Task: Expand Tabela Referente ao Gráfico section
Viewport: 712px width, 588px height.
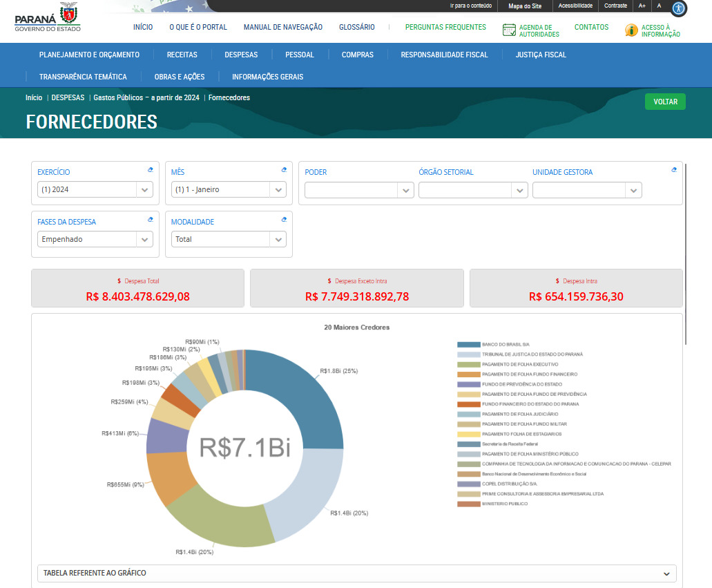Action: [x=357, y=573]
